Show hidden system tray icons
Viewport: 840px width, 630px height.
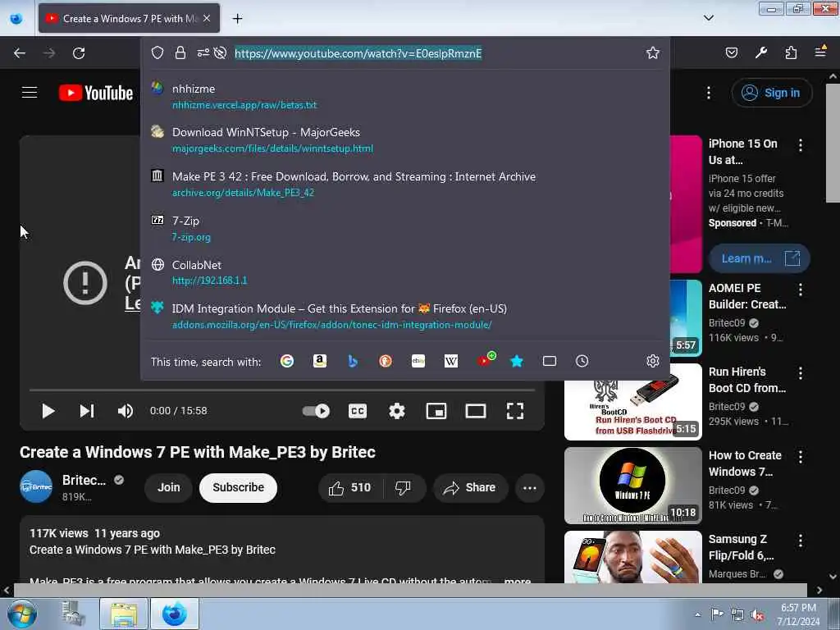coord(697,614)
